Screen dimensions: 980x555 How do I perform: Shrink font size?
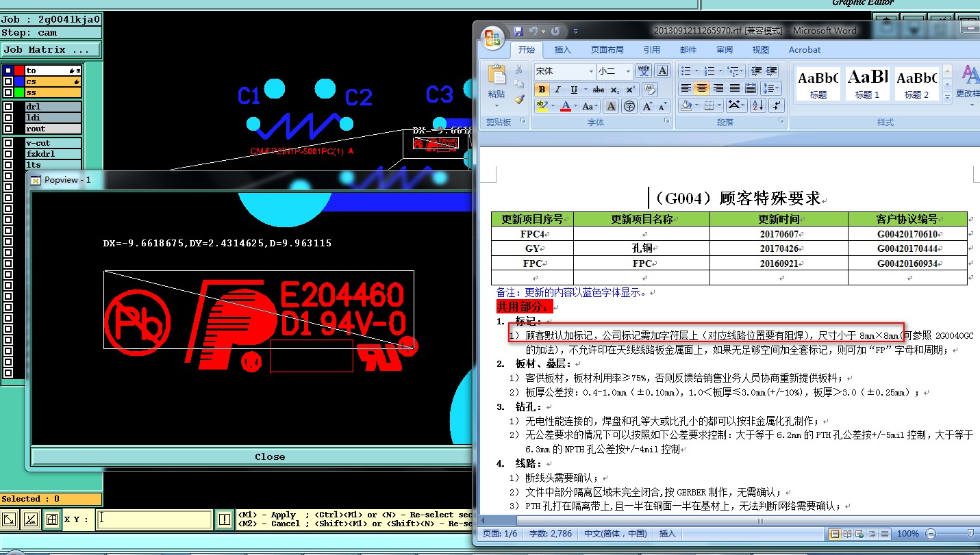(663, 106)
